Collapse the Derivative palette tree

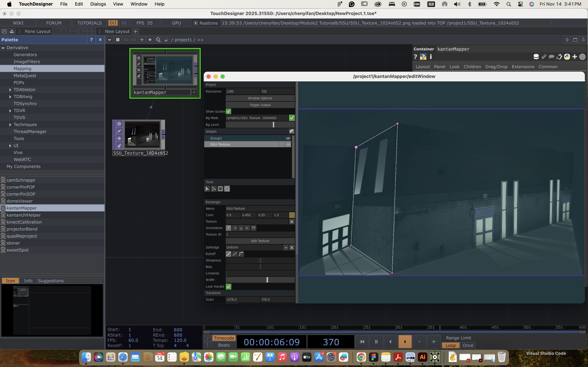(3, 48)
